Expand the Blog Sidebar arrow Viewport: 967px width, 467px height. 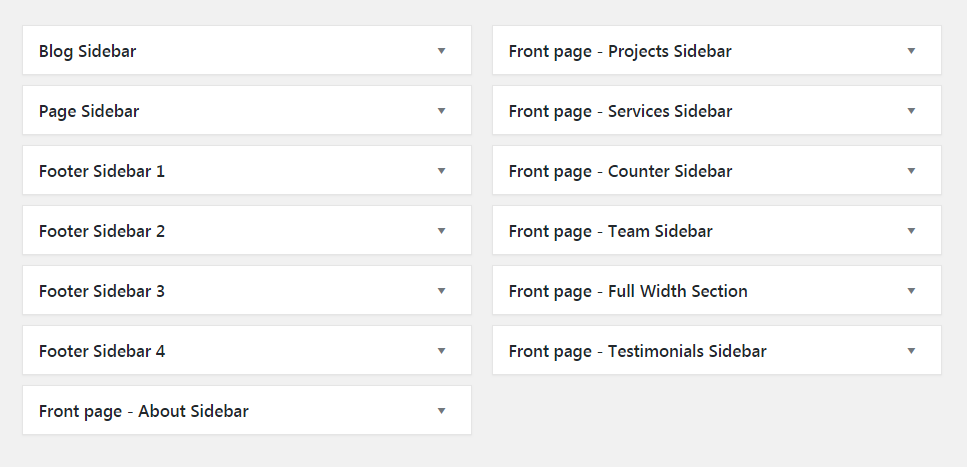tap(442, 51)
